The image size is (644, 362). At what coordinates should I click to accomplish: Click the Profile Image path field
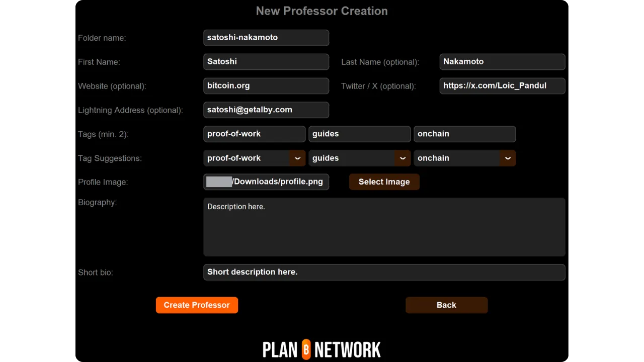(266, 182)
